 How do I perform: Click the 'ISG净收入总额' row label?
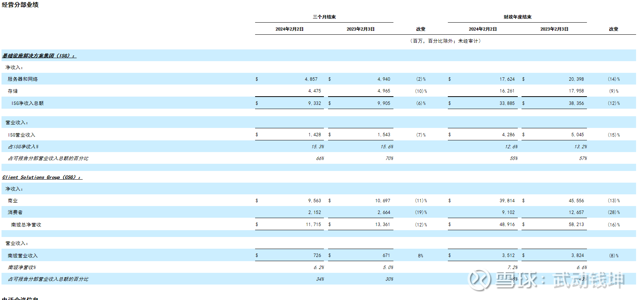point(27,103)
